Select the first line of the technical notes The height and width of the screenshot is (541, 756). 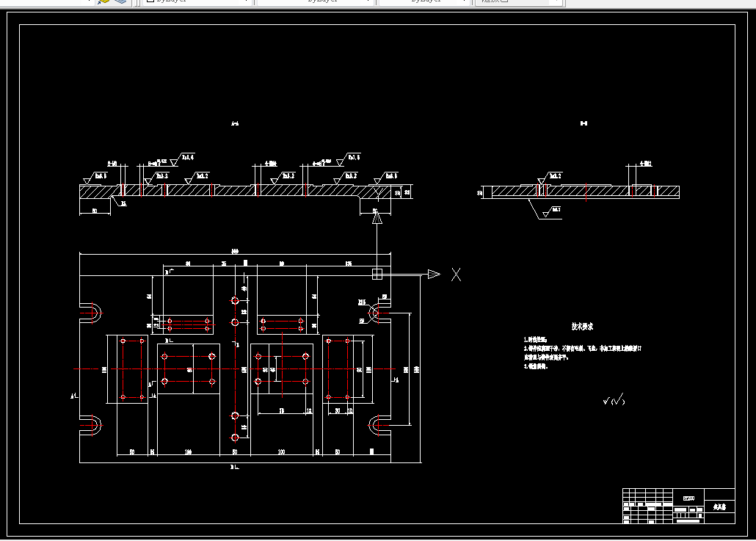(535, 339)
